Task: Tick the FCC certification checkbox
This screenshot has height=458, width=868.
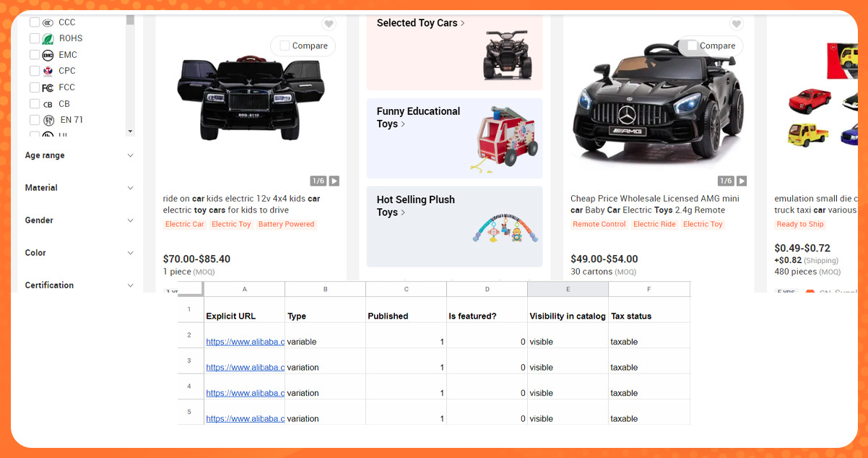Action: 35,87
